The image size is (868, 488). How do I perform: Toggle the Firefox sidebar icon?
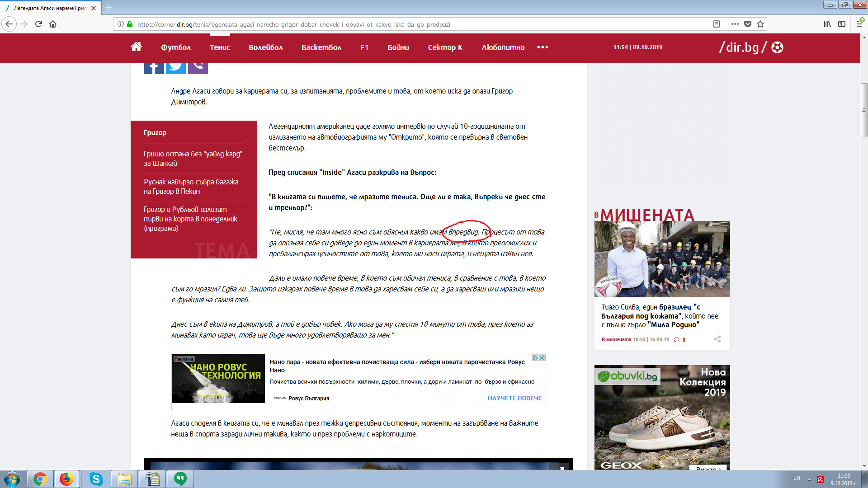pyautogui.click(x=842, y=24)
